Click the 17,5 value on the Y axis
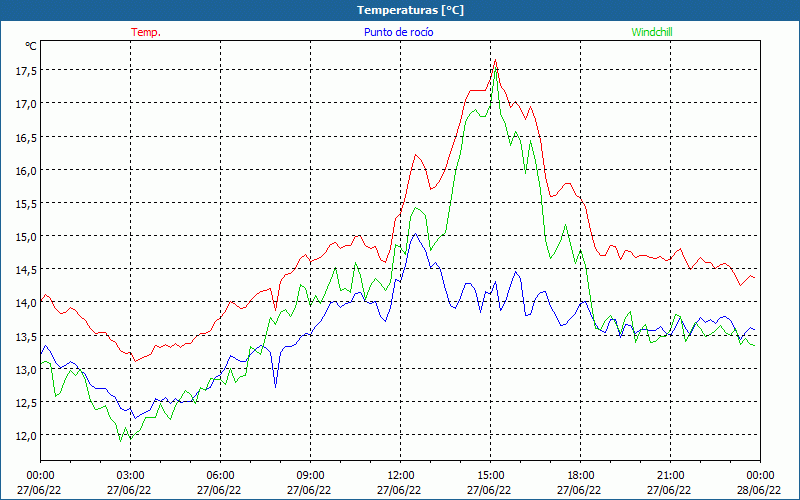Viewport: 800px width, 500px height. [x=25, y=70]
